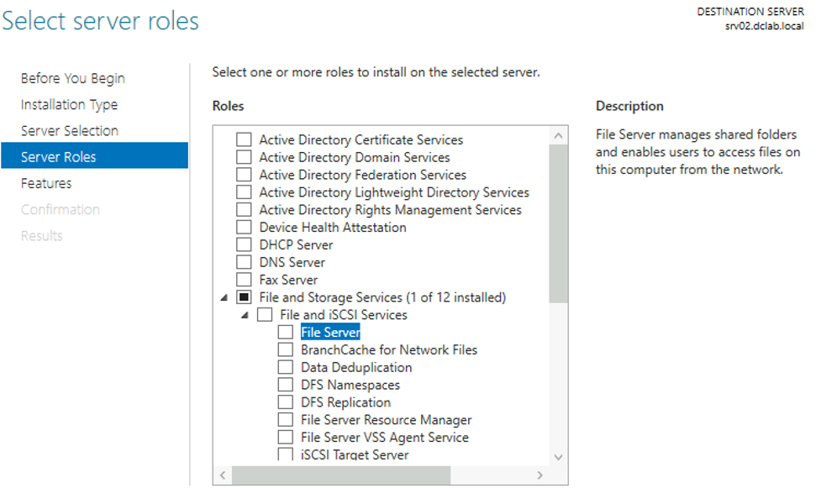The width and height of the screenshot is (821, 504).
Task: Click horizontal scrollbar right arrow
Action: 539,475
